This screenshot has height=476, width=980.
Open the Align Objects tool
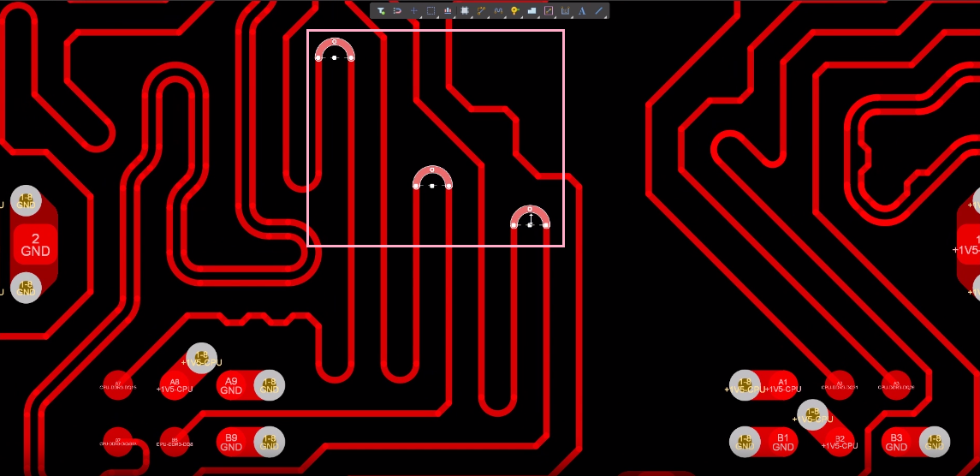(x=448, y=10)
